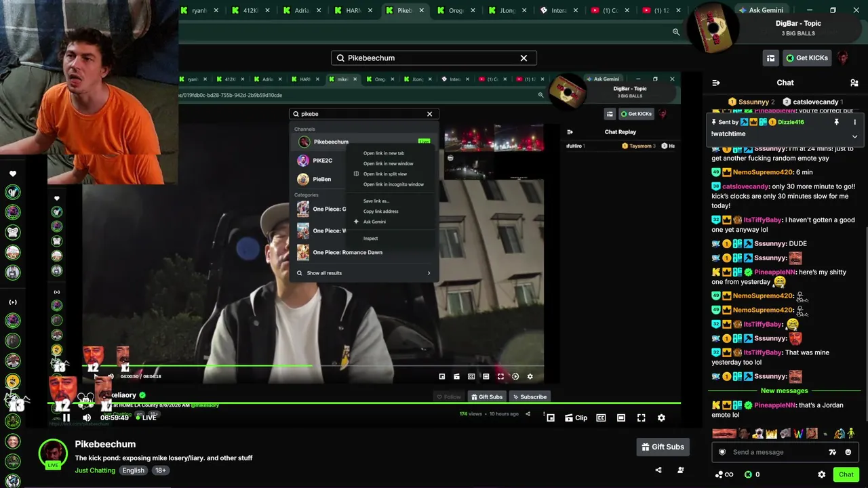868x488 pixels.
Task: Send message with green Chat button
Action: click(846, 474)
